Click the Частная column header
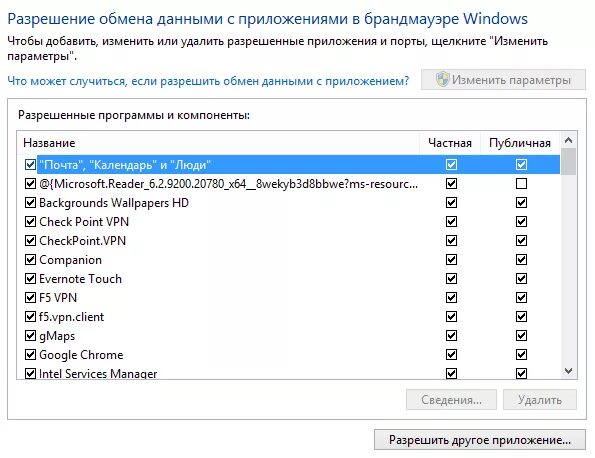 click(450, 143)
